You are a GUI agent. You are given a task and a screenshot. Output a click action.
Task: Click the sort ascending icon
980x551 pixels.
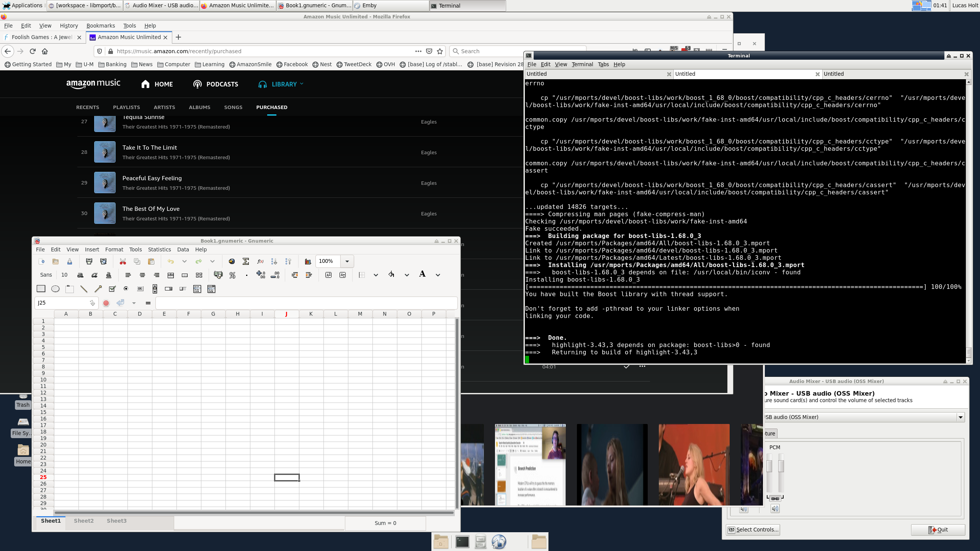(274, 261)
